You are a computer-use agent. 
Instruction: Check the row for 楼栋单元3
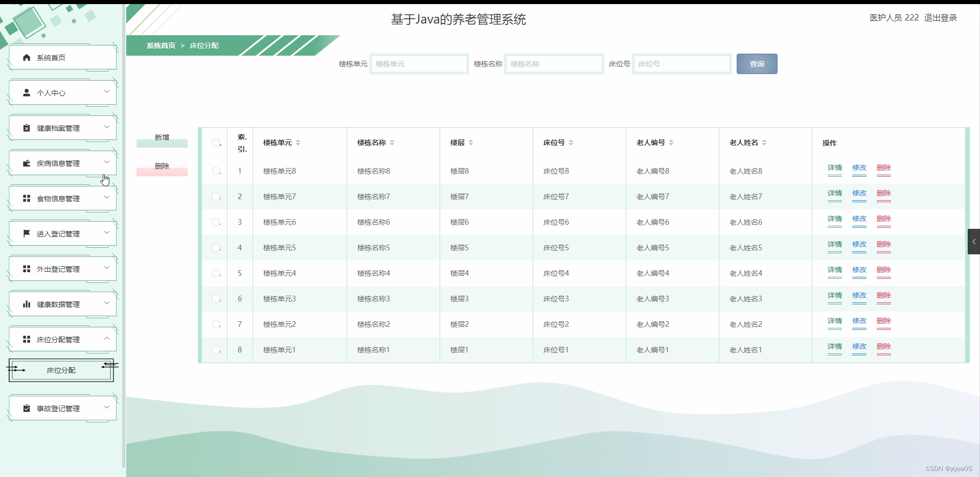click(216, 299)
